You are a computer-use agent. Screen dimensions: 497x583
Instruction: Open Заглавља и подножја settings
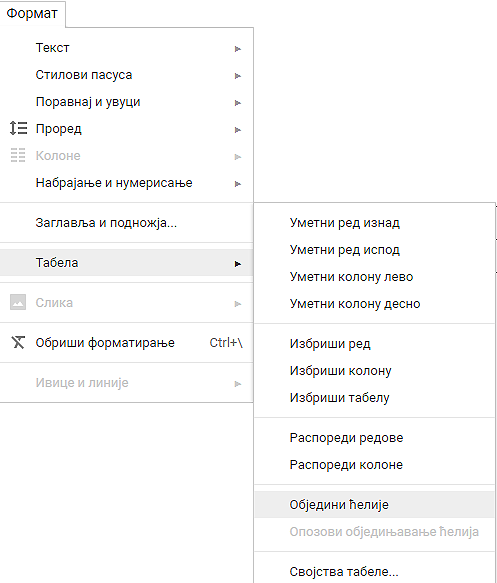click(126, 223)
